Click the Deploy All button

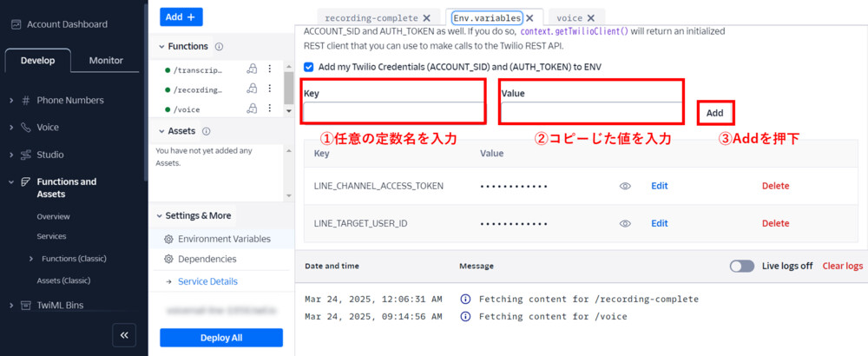pyautogui.click(x=221, y=338)
